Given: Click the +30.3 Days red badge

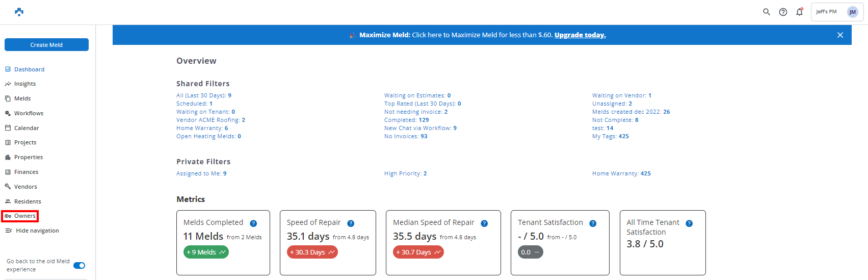Looking at the screenshot, I should click(312, 252).
